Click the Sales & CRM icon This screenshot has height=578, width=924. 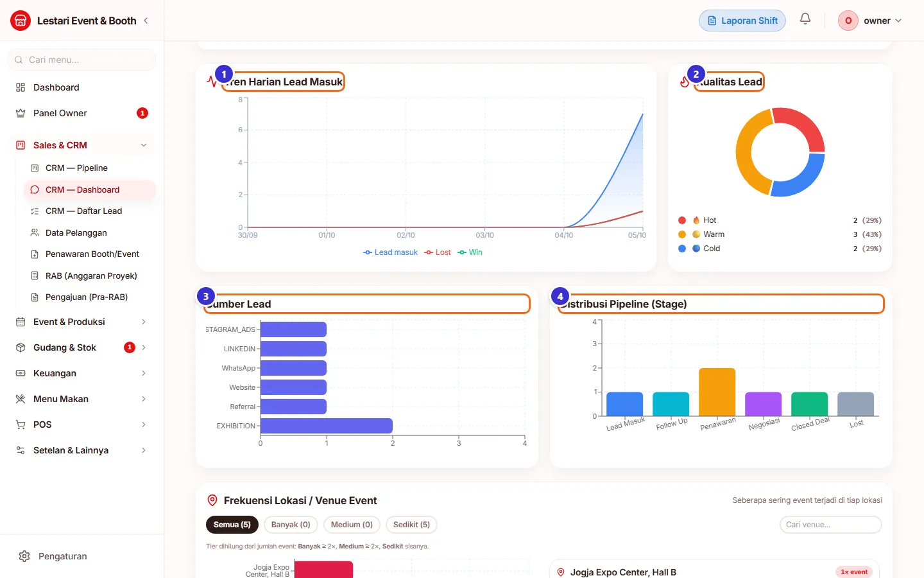21,145
